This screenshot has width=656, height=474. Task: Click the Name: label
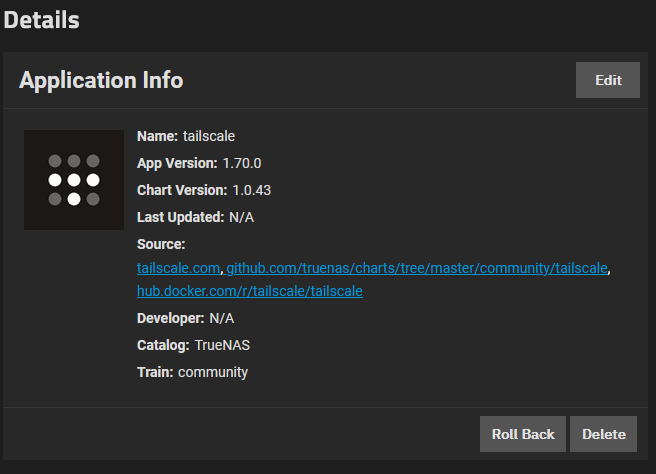point(157,136)
